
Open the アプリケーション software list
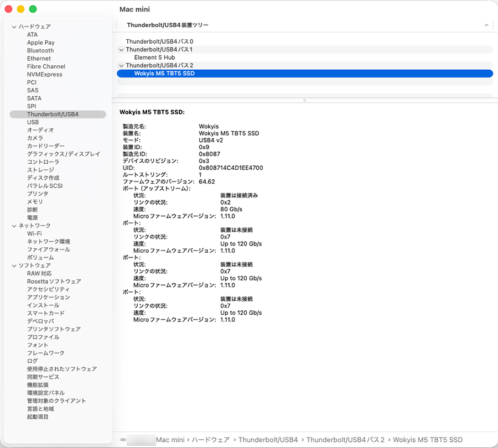(x=48, y=298)
